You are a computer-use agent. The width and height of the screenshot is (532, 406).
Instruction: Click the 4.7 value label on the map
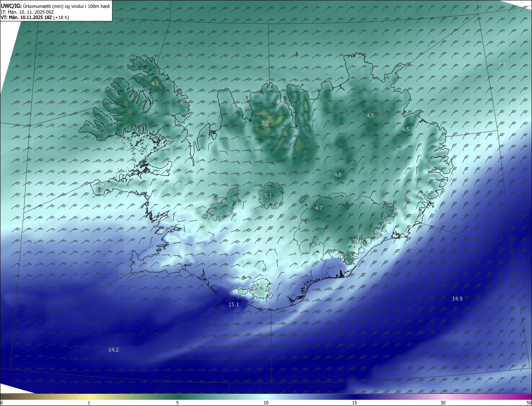pyautogui.click(x=319, y=208)
